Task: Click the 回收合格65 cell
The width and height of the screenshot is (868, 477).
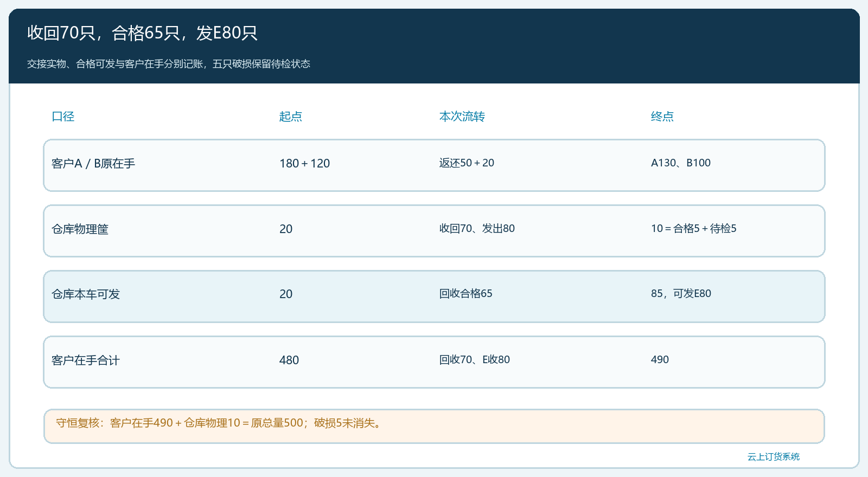Action: click(x=466, y=294)
